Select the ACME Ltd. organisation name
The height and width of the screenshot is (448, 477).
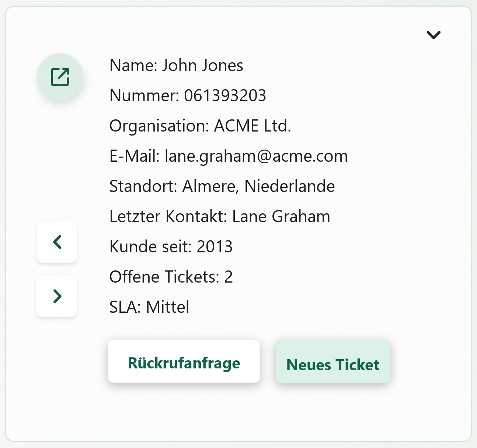click(253, 126)
